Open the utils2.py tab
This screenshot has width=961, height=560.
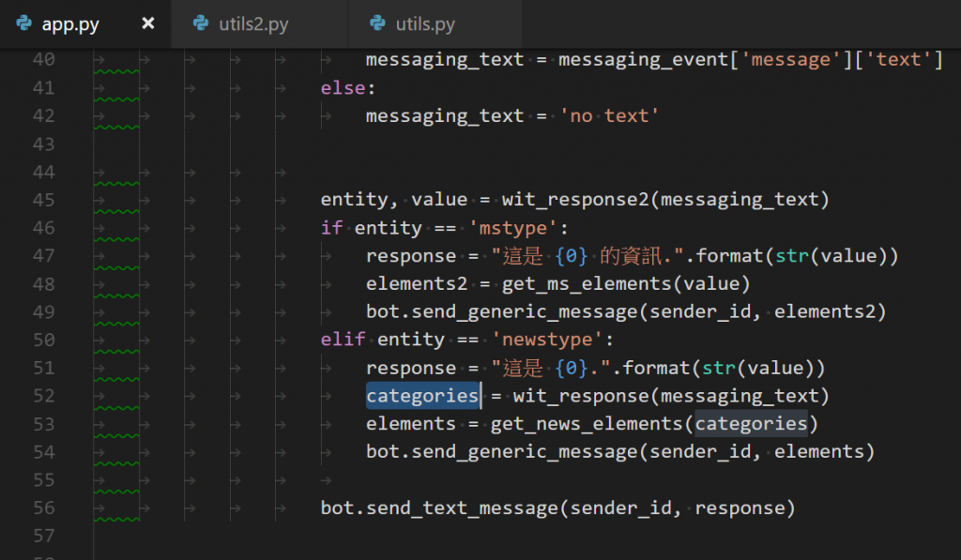pyautogui.click(x=253, y=23)
